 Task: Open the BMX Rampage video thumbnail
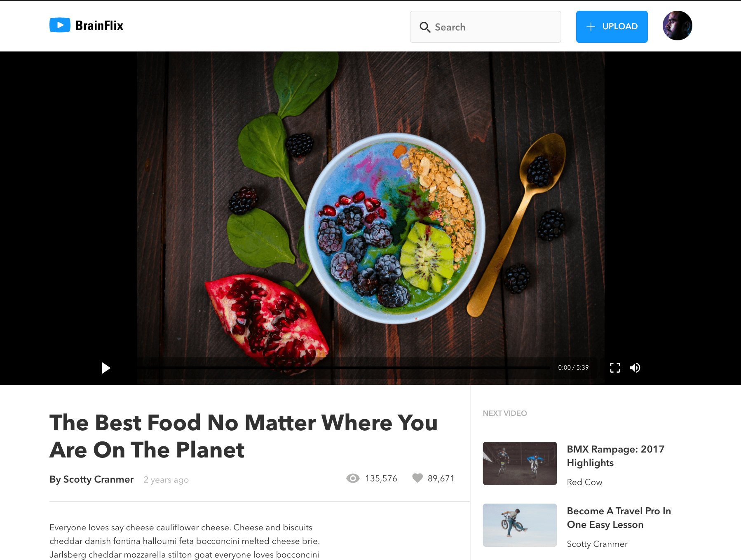[x=520, y=463]
